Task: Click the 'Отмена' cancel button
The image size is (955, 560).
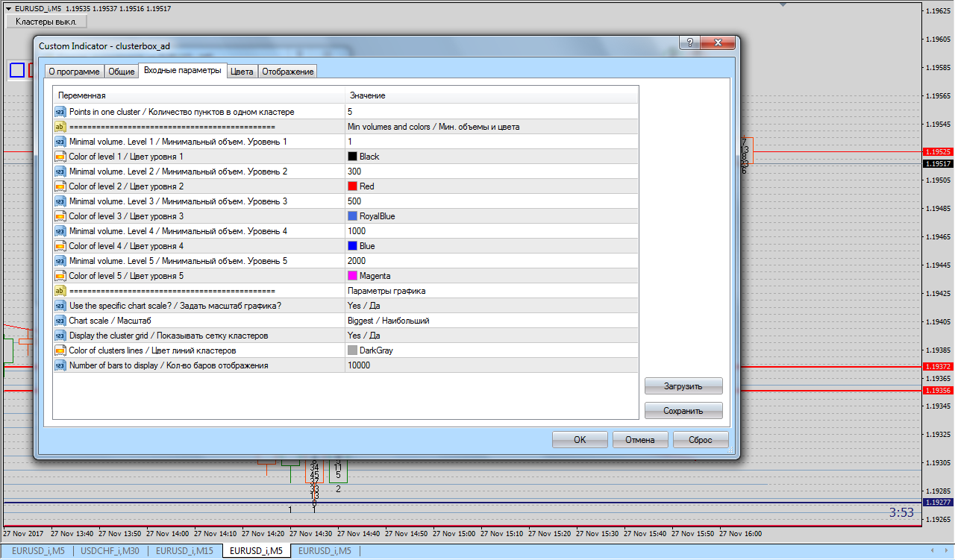Action: [640, 440]
